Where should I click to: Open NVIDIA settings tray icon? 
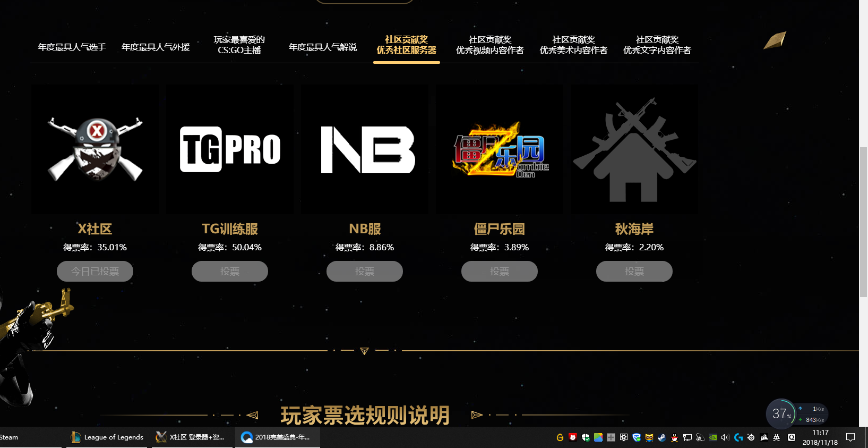[713, 437]
